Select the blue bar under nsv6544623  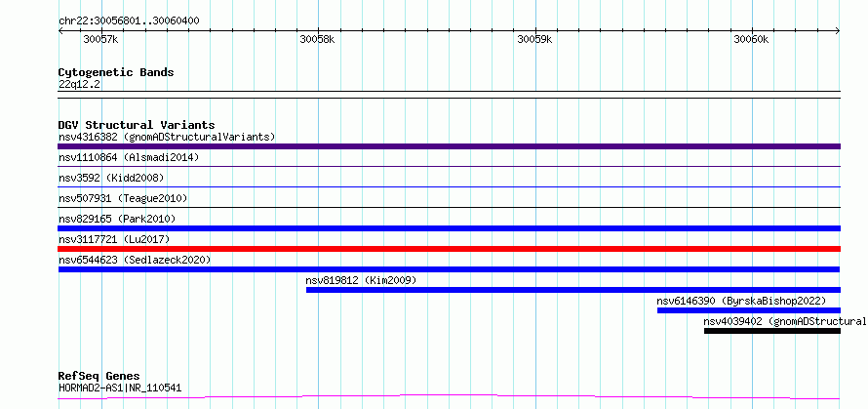pos(449,269)
